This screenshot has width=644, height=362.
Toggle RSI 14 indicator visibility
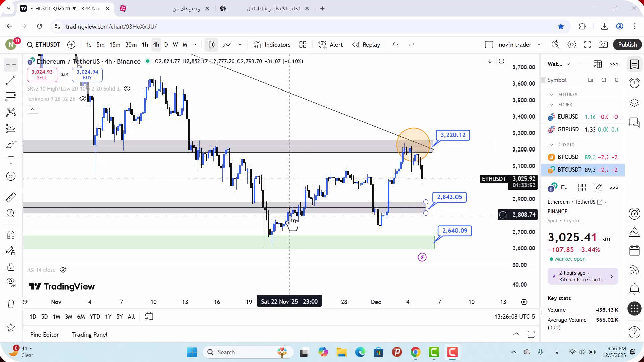click(63, 270)
